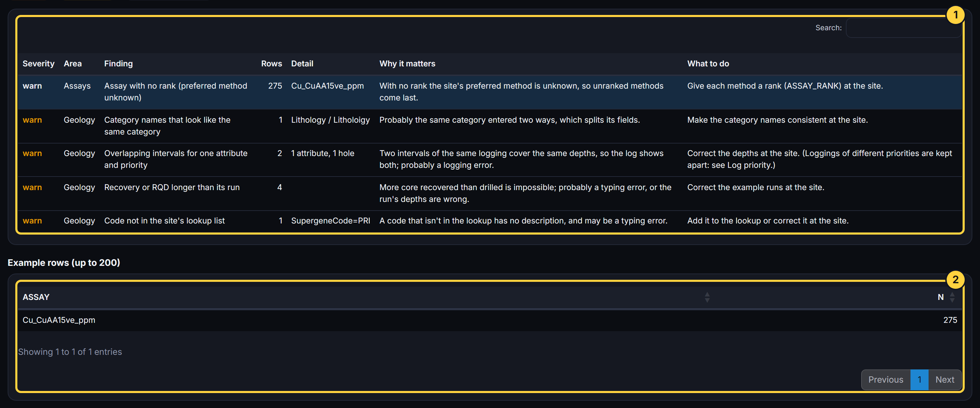The width and height of the screenshot is (980, 408).
Task: Click the Why it matters header
Action: [x=407, y=64]
